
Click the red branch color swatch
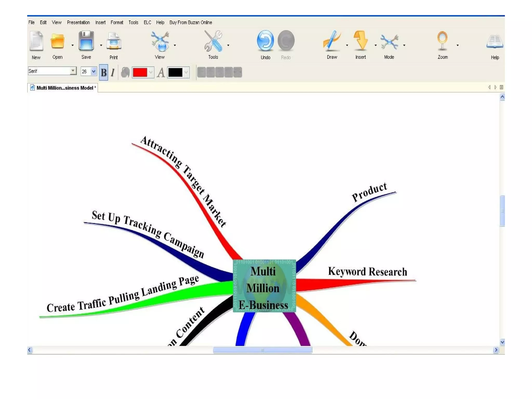pos(140,72)
